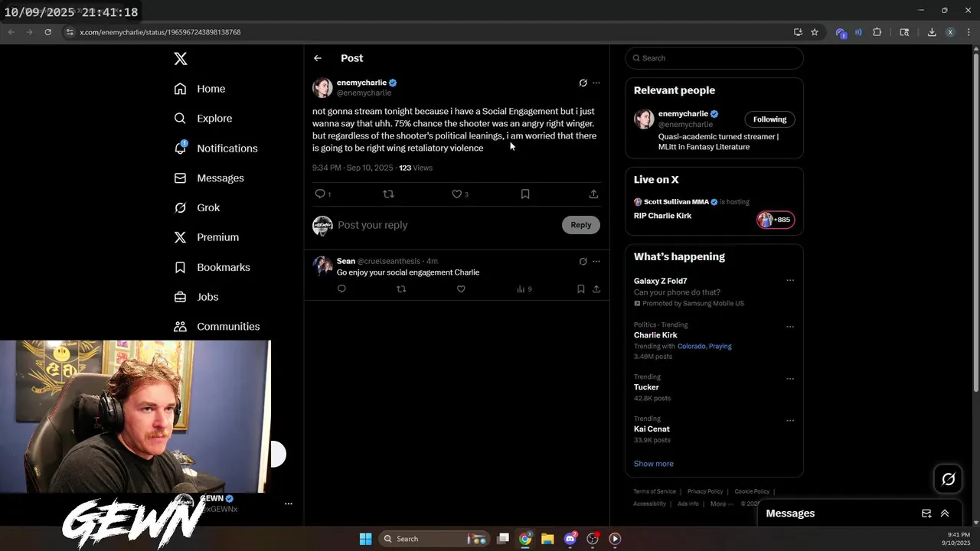Click Grok icon on Sean's reply
The height and width of the screenshot is (551, 980).
583,262
